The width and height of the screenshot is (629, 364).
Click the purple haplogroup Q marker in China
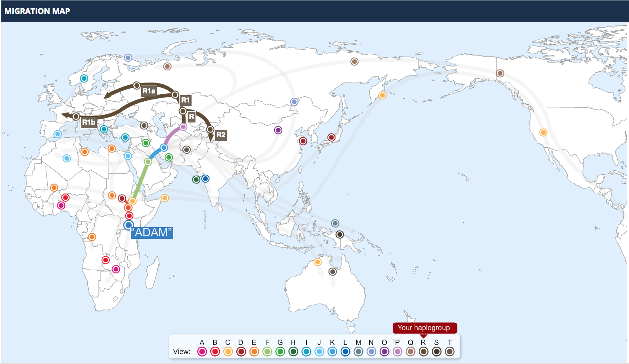click(278, 129)
